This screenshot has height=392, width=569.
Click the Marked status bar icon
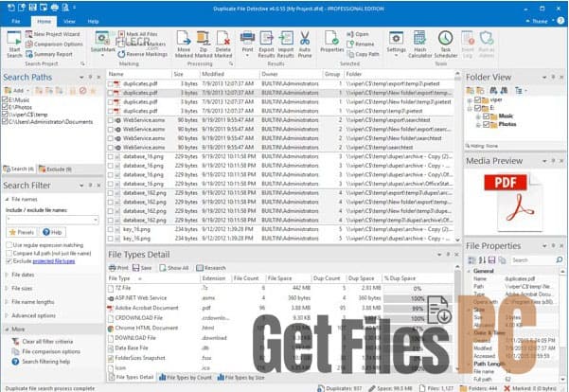click(507, 388)
